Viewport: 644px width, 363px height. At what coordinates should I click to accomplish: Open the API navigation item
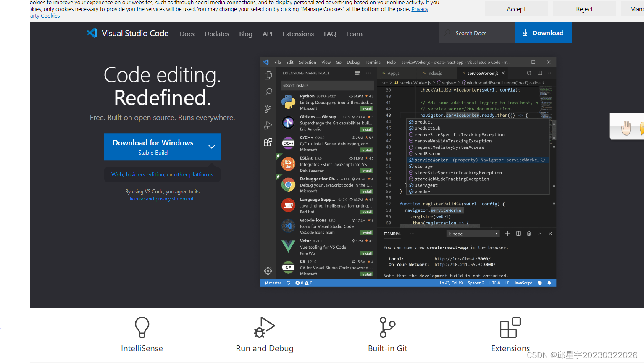[268, 34]
